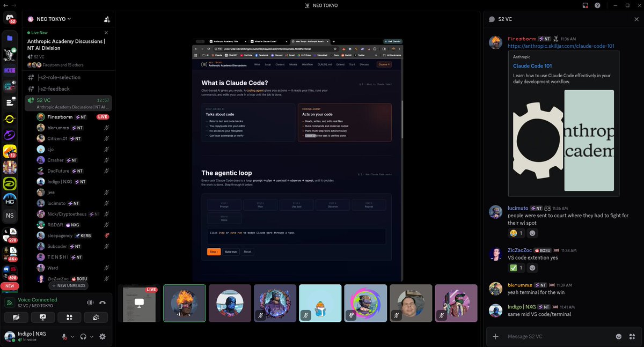
Task: Jump to NEW UNREADS in channel list
Action: [68, 286]
